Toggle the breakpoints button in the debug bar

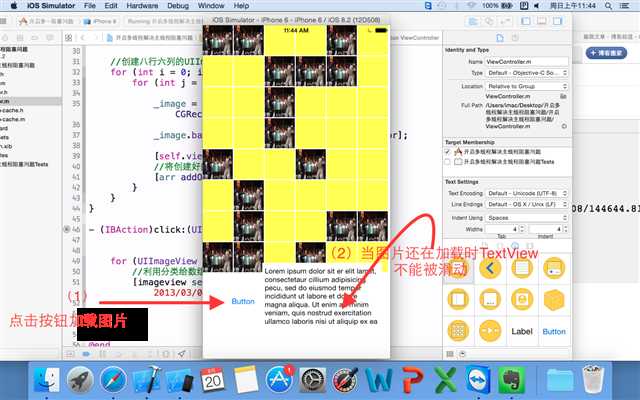pos(86,354)
